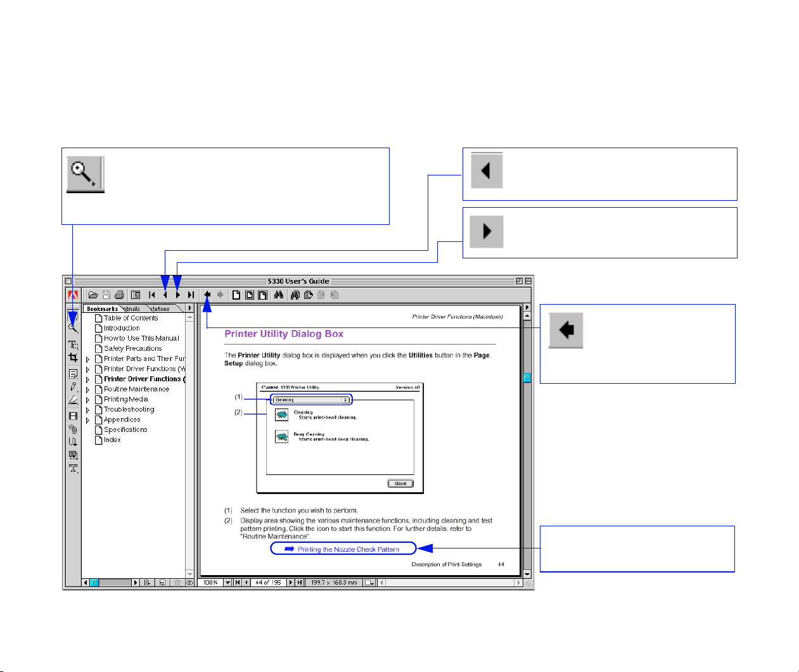Expand the Troubleshooting bookmark
Image resolution: width=799 pixels, height=672 pixels.
88,410
